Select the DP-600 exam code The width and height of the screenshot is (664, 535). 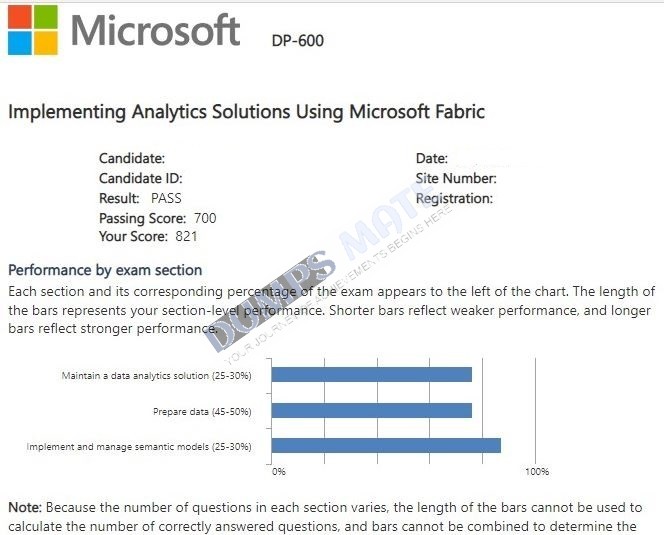tap(298, 41)
